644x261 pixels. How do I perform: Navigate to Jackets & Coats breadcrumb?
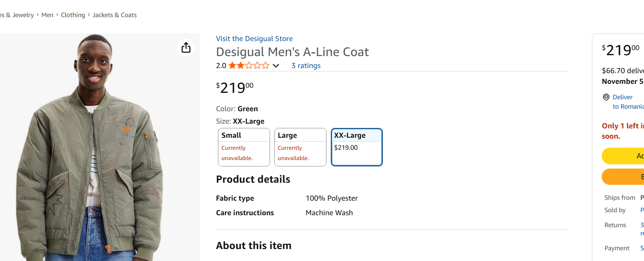(x=115, y=15)
